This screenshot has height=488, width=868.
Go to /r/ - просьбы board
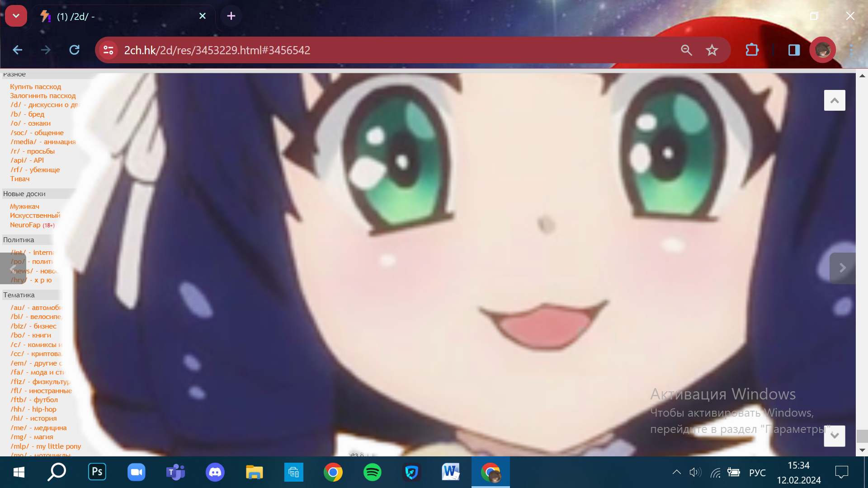tap(33, 151)
